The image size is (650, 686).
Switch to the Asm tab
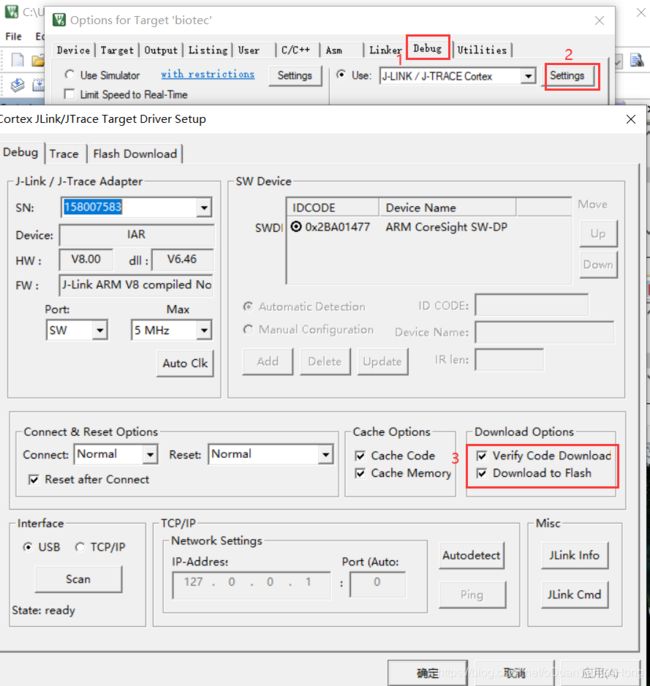coord(334,50)
